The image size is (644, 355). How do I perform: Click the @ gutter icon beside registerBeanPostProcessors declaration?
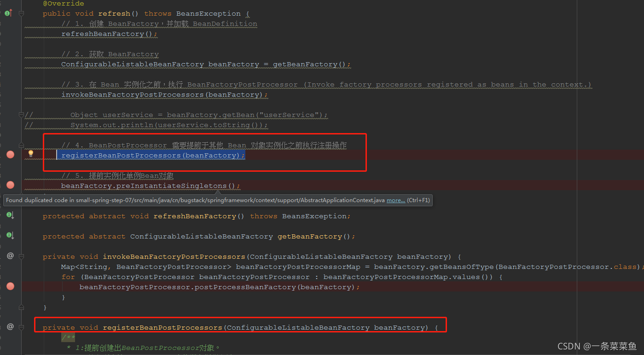10,326
